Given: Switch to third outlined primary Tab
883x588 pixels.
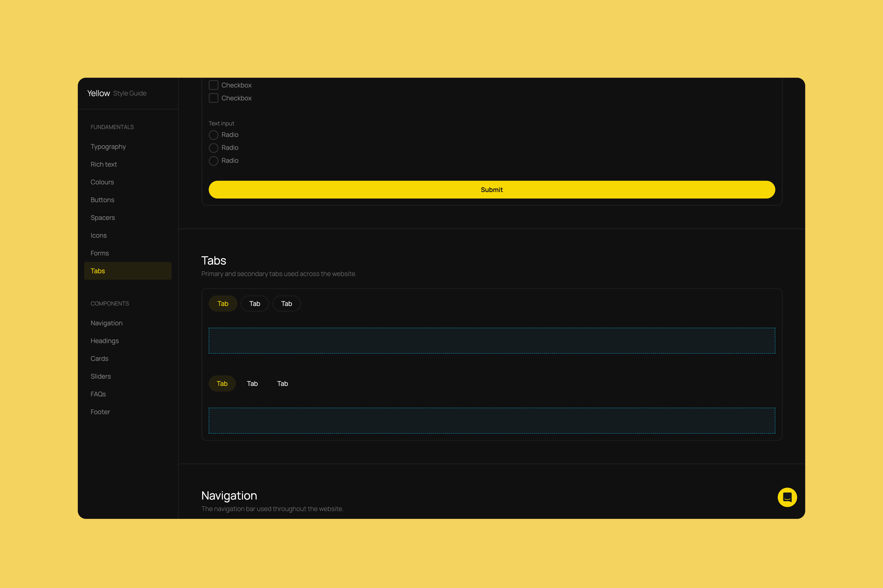Looking at the screenshot, I should pyautogui.click(x=287, y=304).
